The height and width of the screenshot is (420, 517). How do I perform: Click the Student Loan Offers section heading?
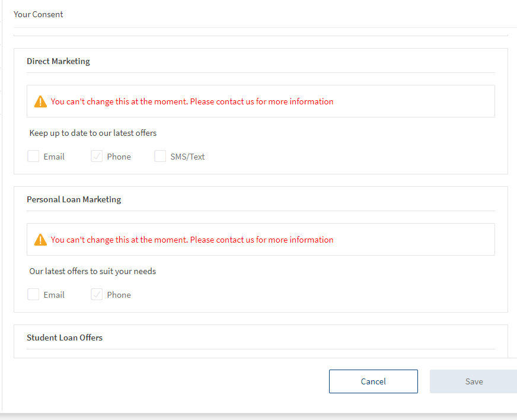click(65, 338)
